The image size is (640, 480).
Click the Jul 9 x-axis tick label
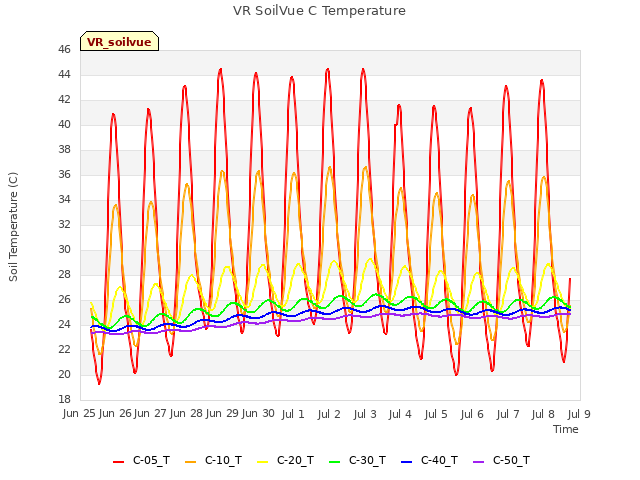point(579,414)
